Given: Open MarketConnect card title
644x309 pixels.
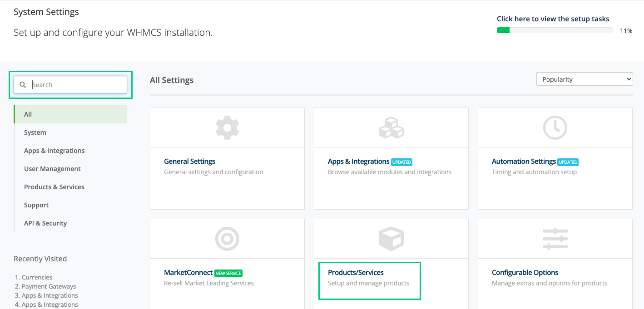Looking at the screenshot, I should tap(188, 273).
